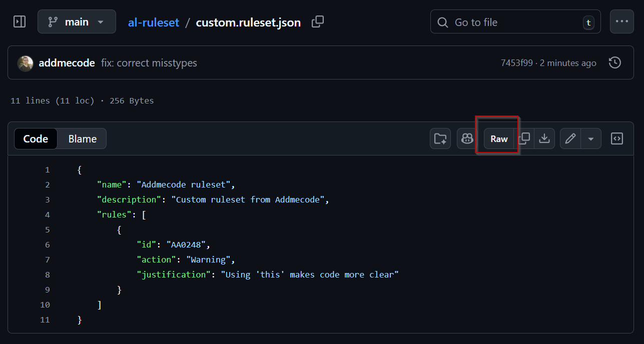Select the Code tab

click(36, 138)
